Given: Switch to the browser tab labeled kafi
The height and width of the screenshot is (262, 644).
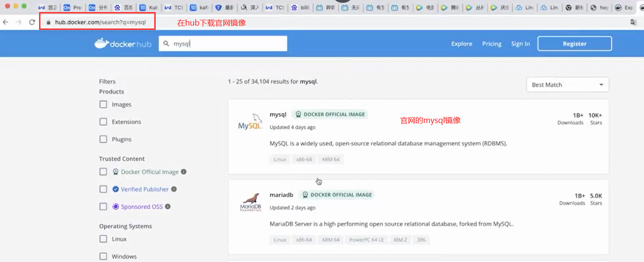Looking at the screenshot, I should pos(198,8).
